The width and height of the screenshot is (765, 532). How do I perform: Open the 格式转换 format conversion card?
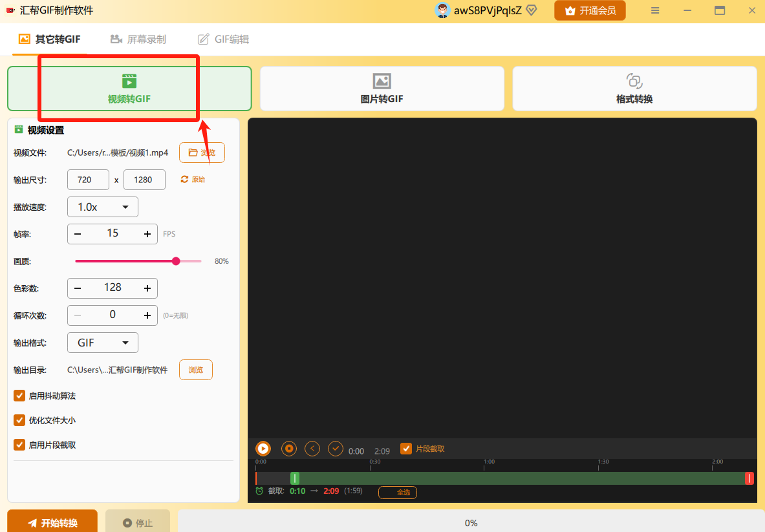click(634, 89)
